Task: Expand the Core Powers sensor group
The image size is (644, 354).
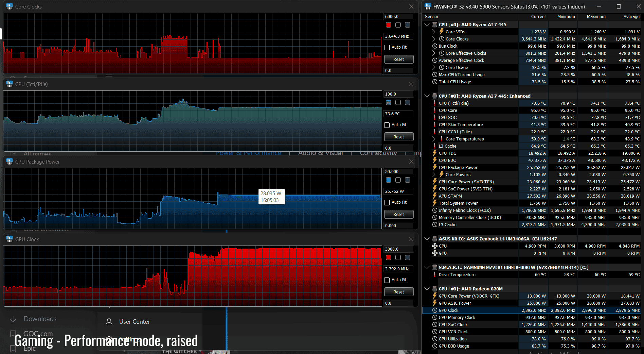Action: pos(434,174)
